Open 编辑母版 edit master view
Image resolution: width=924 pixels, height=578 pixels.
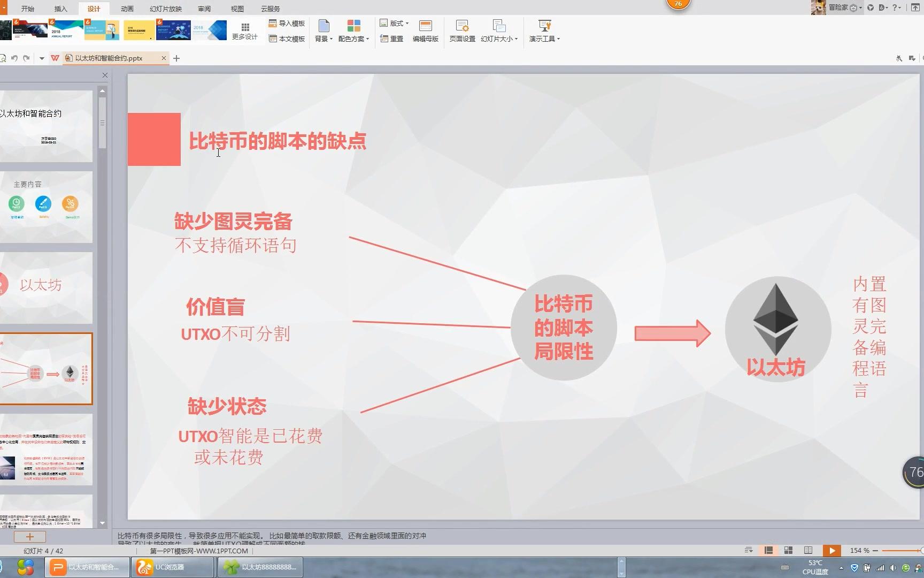426,31
